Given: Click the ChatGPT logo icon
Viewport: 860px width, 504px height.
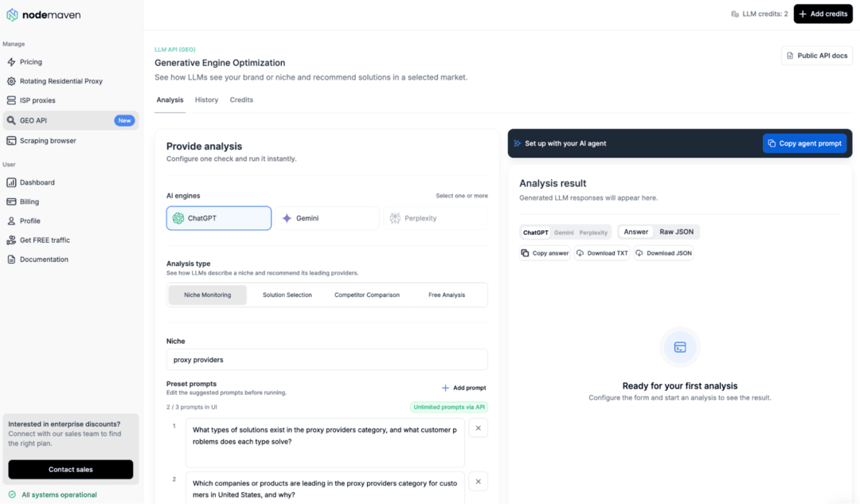Looking at the screenshot, I should [x=178, y=218].
